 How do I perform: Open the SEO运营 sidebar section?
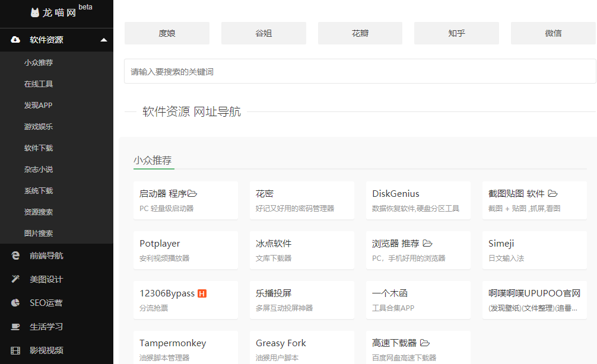click(57, 303)
